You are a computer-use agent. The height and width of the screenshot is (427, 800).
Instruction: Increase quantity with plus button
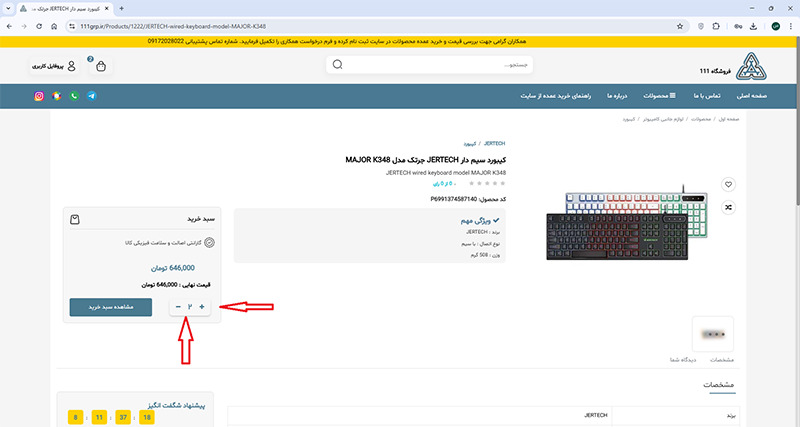[202, 307]
